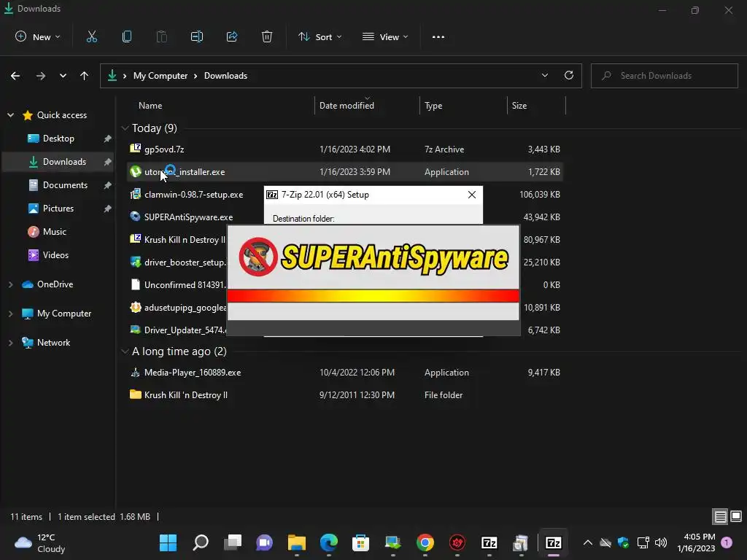Collapse Quick access tree node
The height and width of the screenshot is (560, 747).
point(10,114)
